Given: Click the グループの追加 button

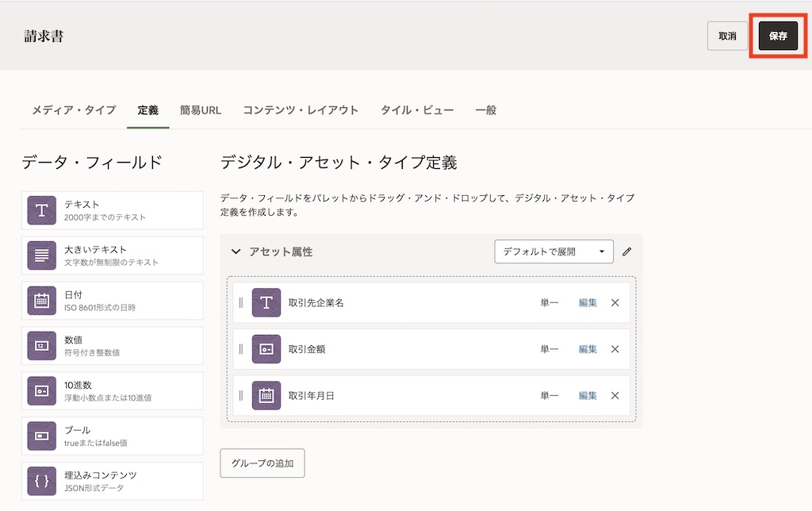Looking at the screenshot, I should [x=262, y=463].
